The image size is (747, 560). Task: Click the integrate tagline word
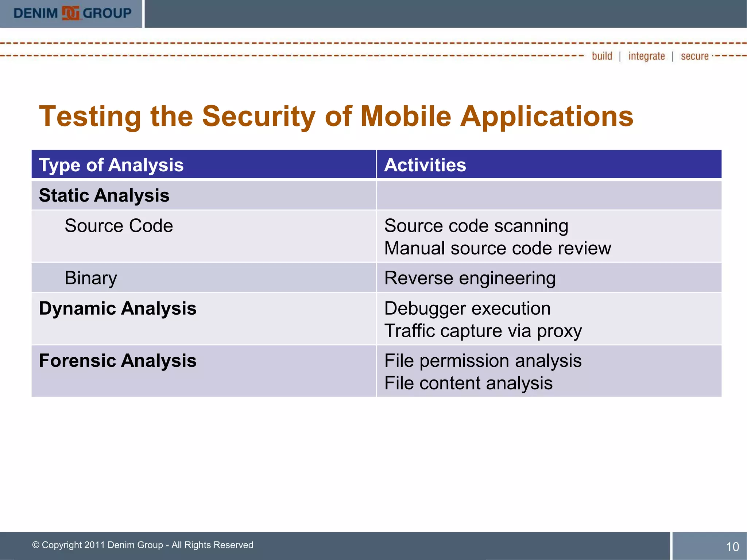pyautogui.click(x=646, y=56)
